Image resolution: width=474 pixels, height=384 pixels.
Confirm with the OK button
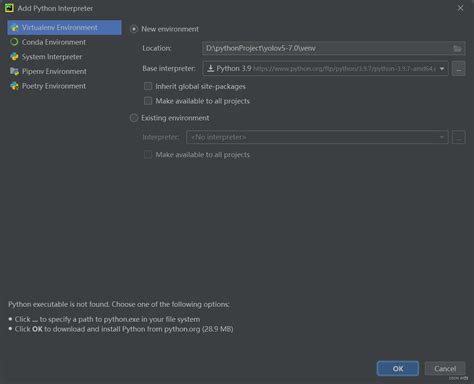click(398, 369)
